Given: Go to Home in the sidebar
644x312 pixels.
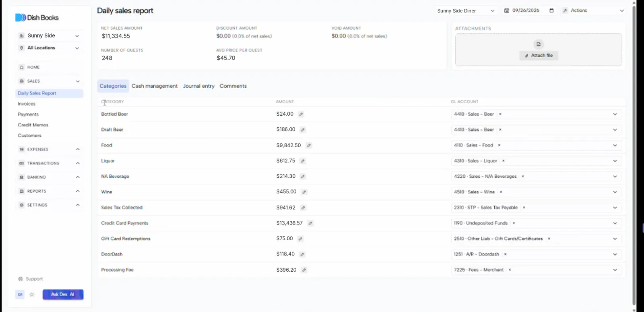Looking at the screenshot, I should coord(33,67).
